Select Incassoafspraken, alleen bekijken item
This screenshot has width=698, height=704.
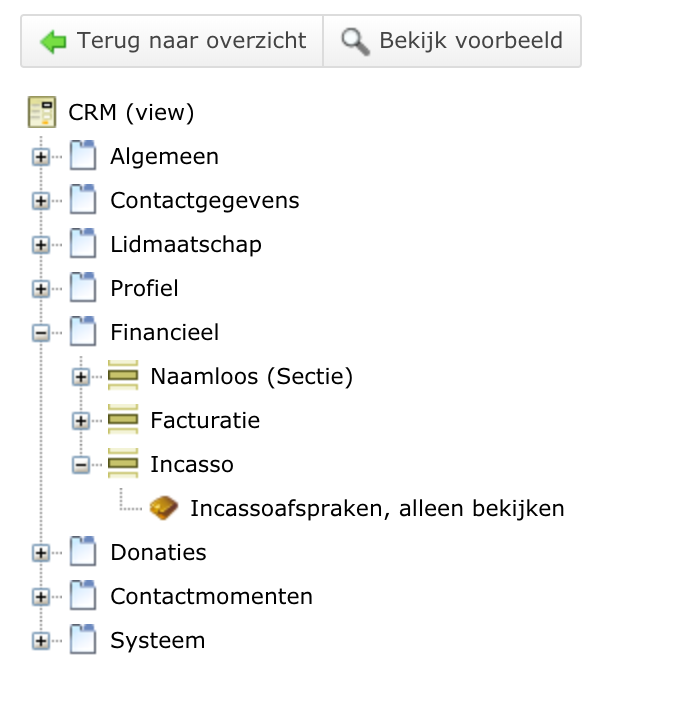coord(377,509)
